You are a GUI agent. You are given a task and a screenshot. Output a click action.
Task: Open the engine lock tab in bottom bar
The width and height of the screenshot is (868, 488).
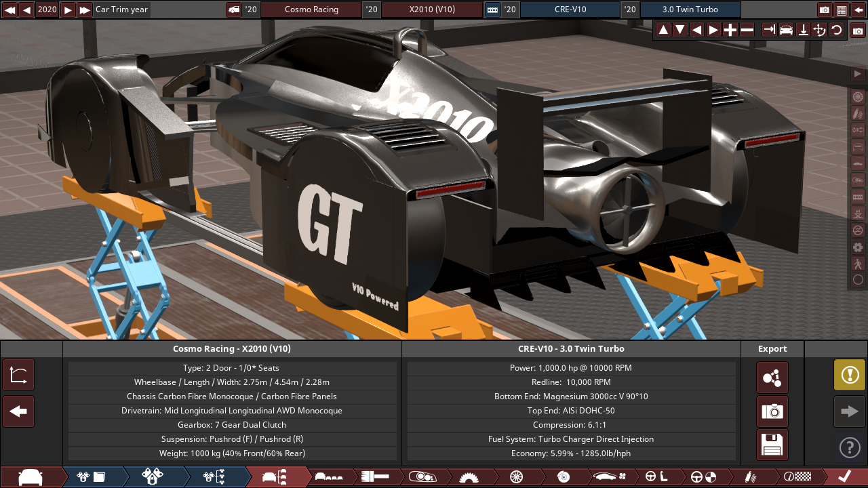pyautogui.click(x=153, y=477)
